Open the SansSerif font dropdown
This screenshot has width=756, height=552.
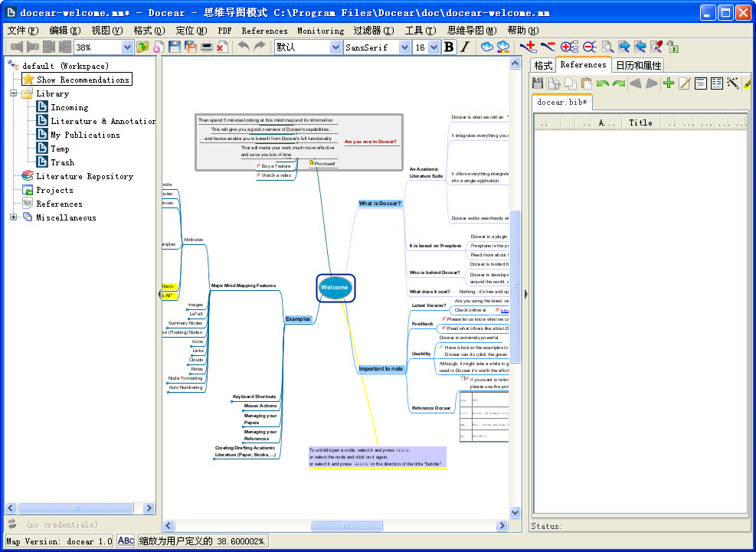404,47
